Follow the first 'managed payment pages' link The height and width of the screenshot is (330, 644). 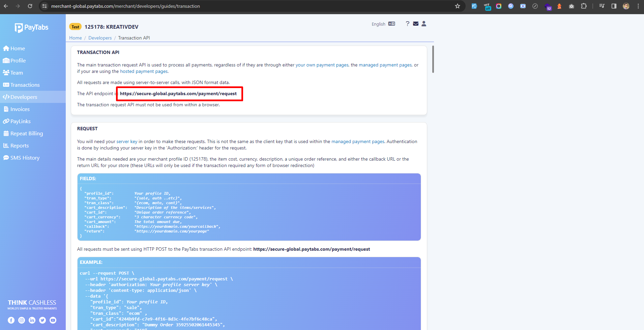tap(385, 65)
